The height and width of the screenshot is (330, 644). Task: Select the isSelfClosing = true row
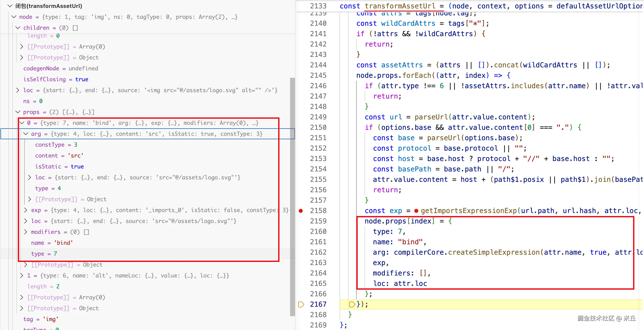click(55, 79)
